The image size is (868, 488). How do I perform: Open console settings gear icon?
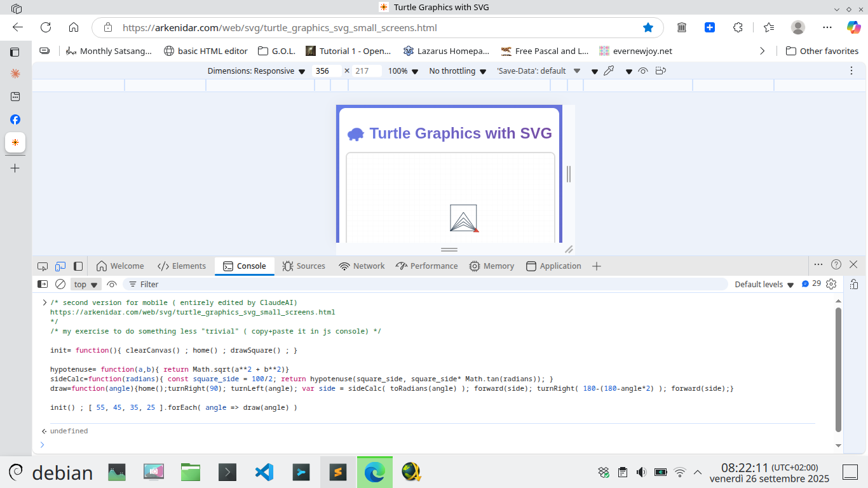click(x=831, y=284)
